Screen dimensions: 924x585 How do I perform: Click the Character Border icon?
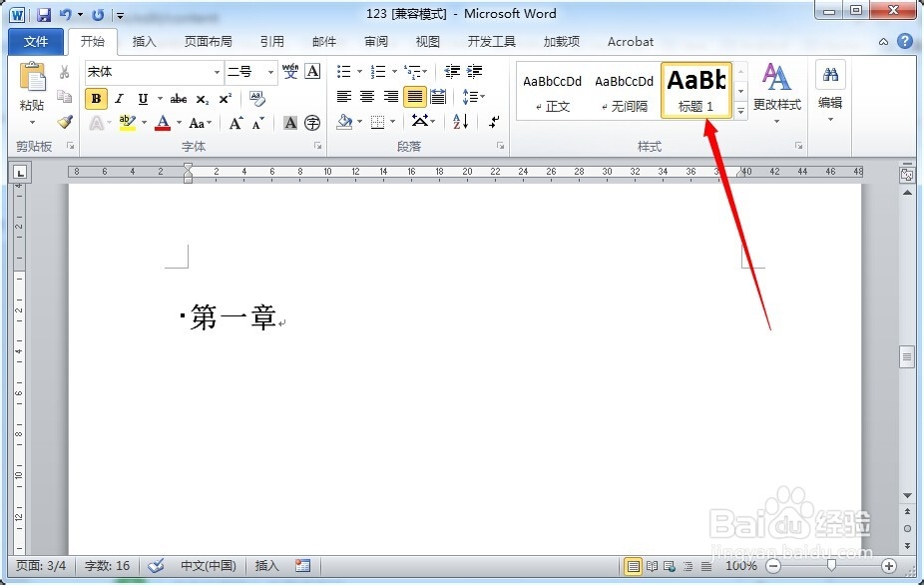click(x=313, y=71)
